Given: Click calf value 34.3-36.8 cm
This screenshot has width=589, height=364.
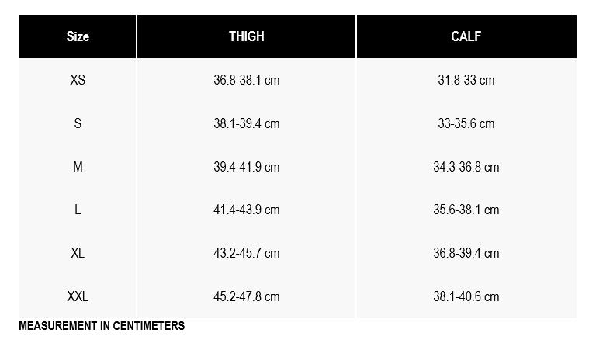Looking at the screenshot, I should click(x=466, y=167).
